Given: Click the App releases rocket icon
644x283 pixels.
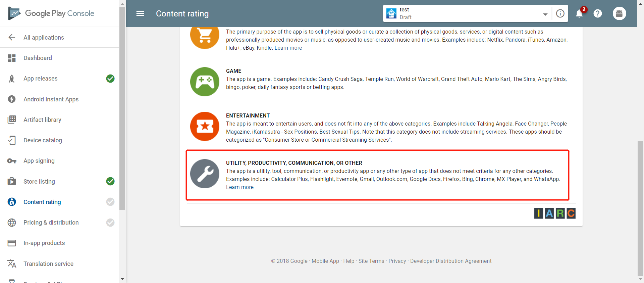Looking at the screenshot, I should tap(12, 79).
